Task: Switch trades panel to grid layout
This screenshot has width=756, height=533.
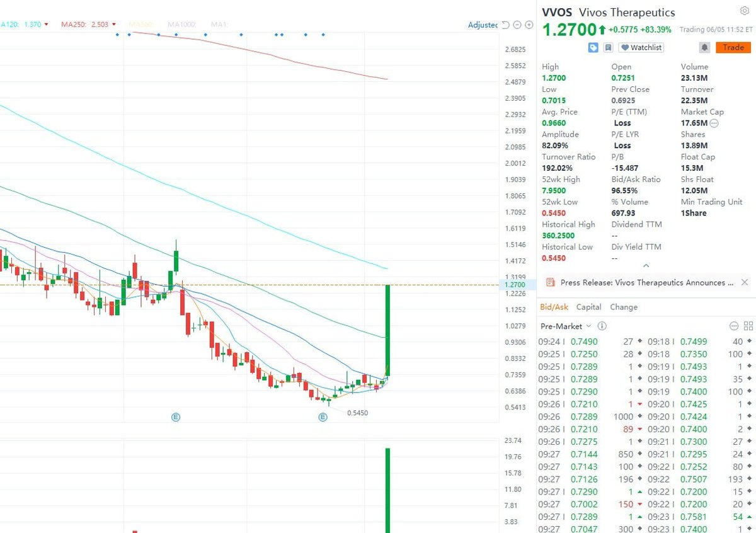Action: point(748,326)
